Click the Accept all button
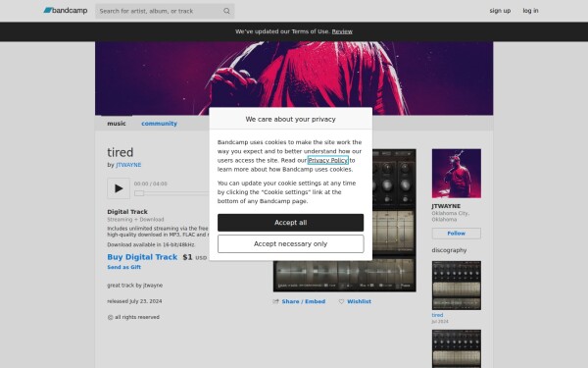 (290, 223)
